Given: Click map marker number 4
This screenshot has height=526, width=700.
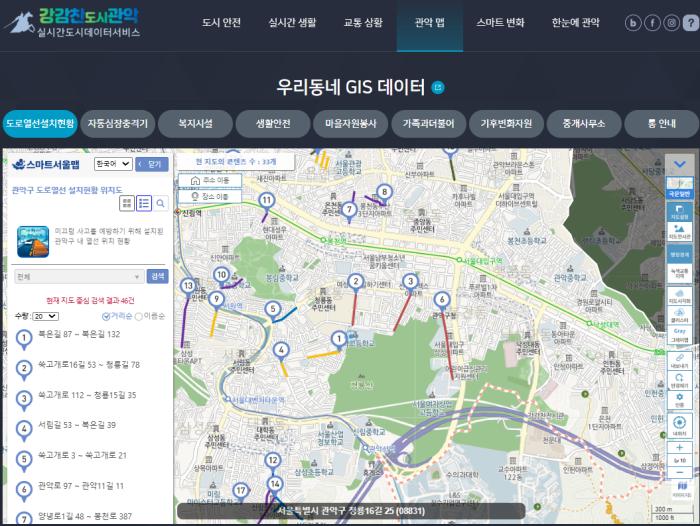Looking at the screenshot, I should (x=281, y=351).
